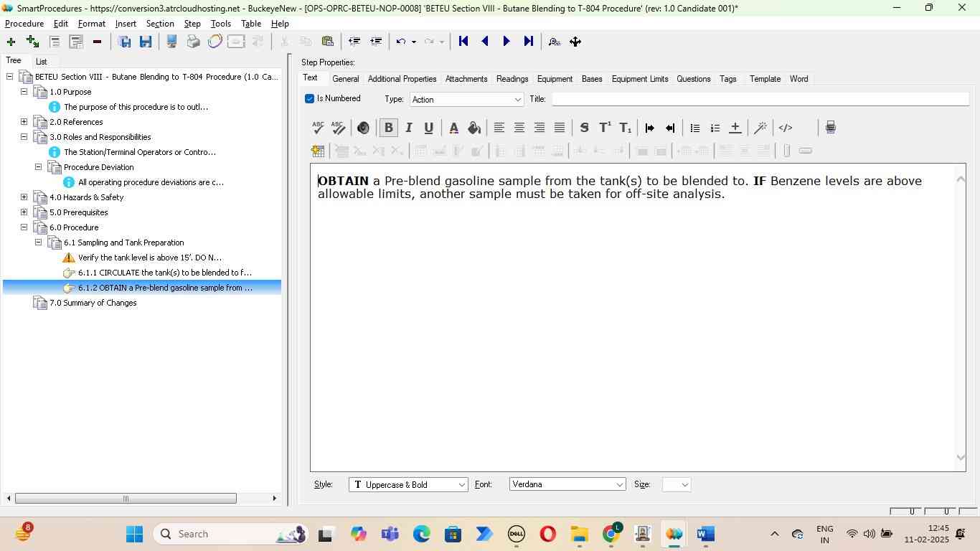Collapse the 6.1 Sampling and Tank Preparation node

pos(39,242)
